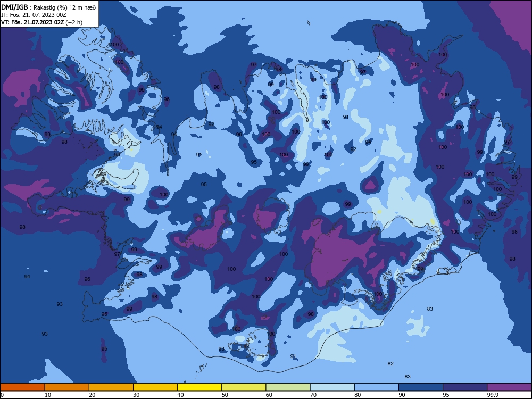Image resolution: width=532 pixels, height=399 pixels.
Task: Choose the golden 30–40 legend color band
Action: point(155,387)
